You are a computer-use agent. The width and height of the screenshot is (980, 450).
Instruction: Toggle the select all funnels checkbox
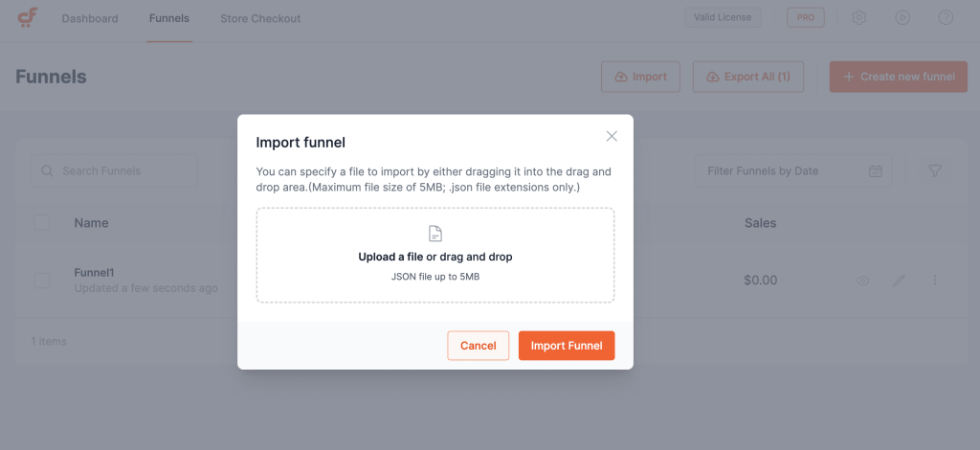[42, 223]
